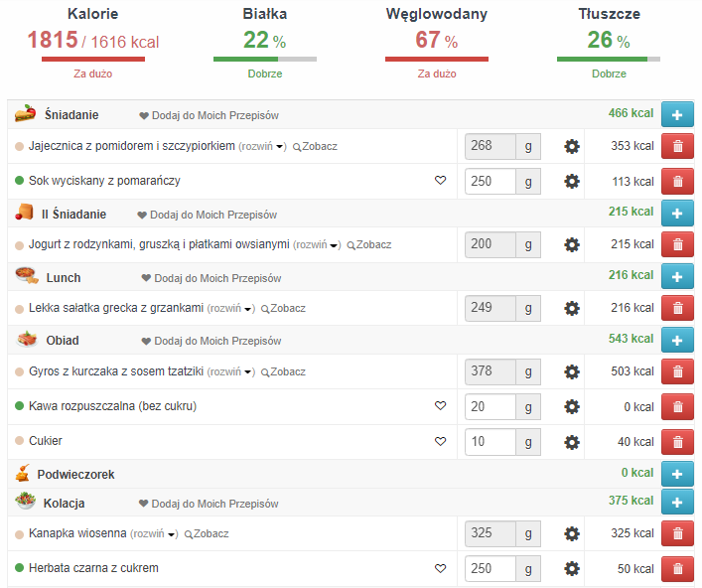
Task: Toggle heart for Kawa rozpuszczalna
Action: point(440,406)
